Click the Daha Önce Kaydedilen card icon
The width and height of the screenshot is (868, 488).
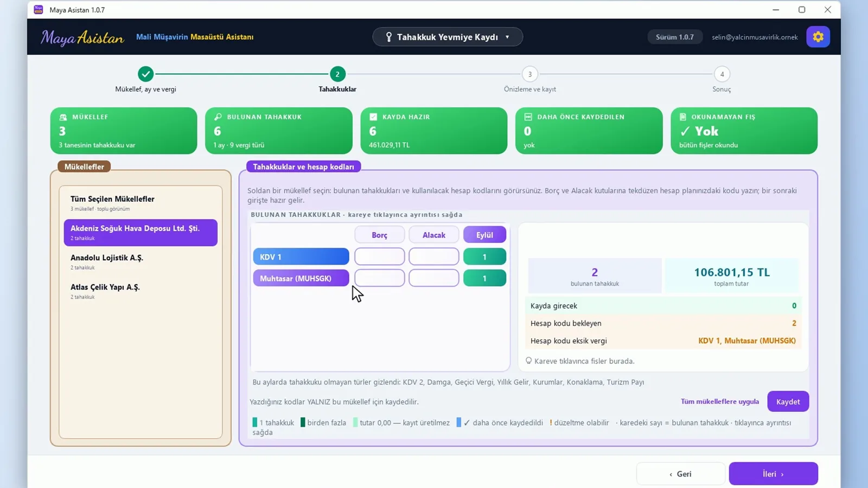coord(528,117)
